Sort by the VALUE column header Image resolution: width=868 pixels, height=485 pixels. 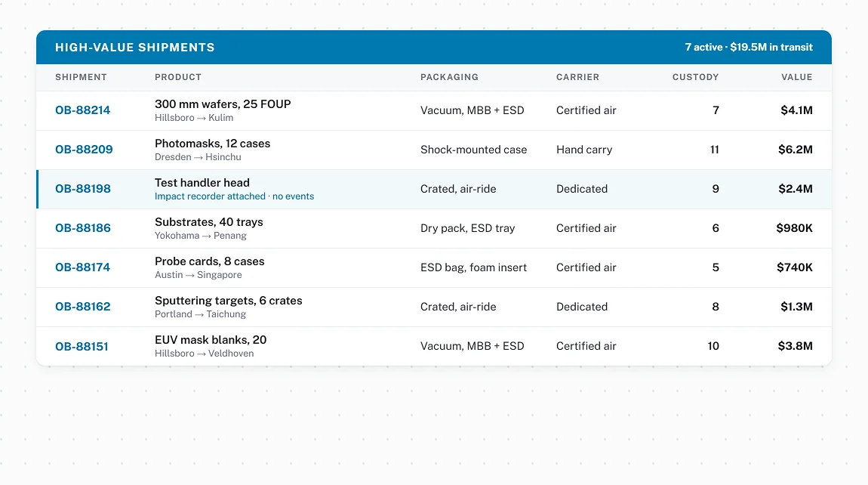click(796, 77)
